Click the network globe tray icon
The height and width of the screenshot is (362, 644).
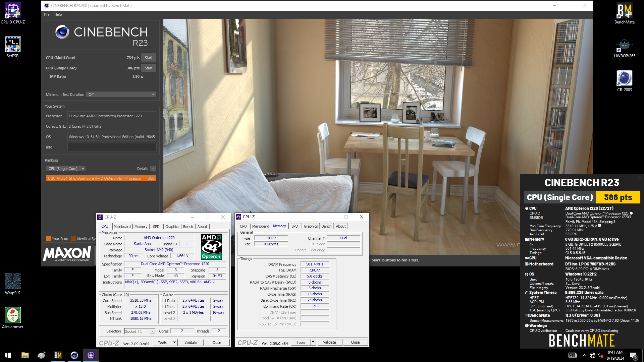(x=593, y=355)
